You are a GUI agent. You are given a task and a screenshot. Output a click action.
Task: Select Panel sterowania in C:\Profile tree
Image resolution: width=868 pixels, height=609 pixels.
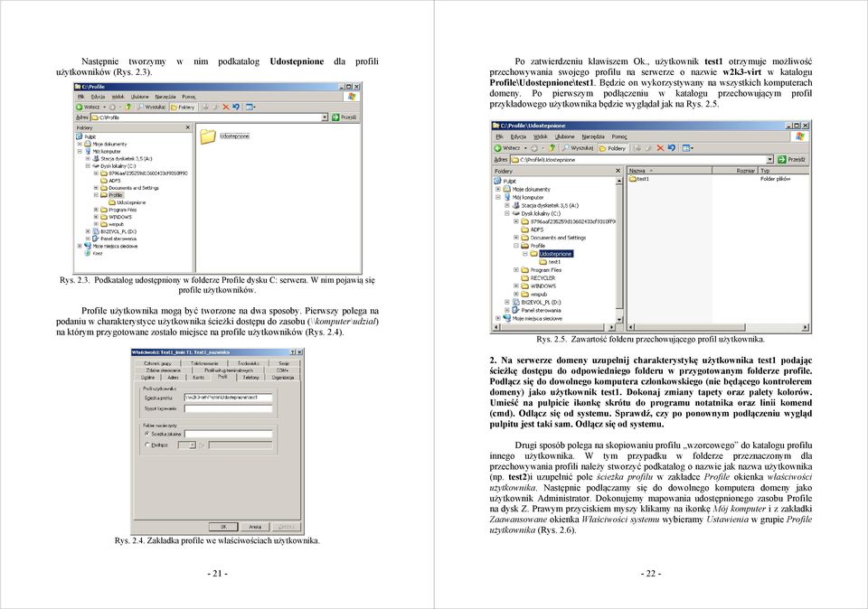tap(114, 239)
